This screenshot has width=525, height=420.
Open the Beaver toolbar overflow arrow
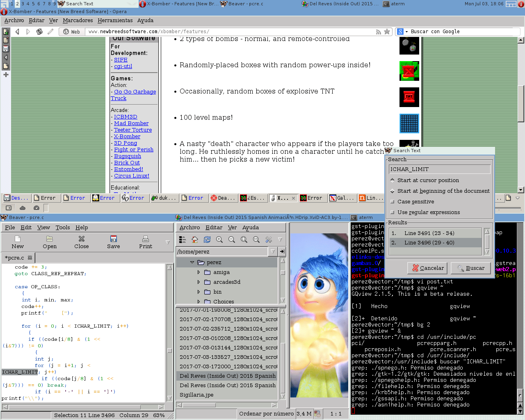pos(167,242)
